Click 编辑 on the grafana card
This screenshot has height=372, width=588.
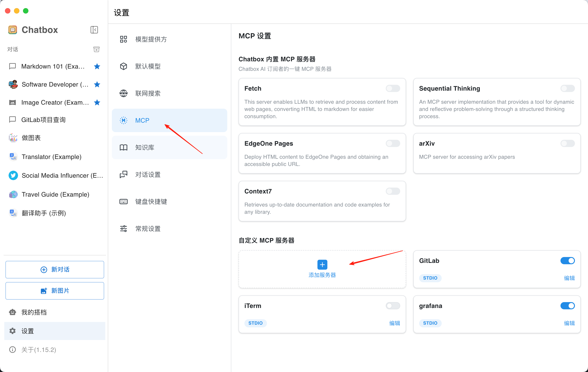coord(569,323)
